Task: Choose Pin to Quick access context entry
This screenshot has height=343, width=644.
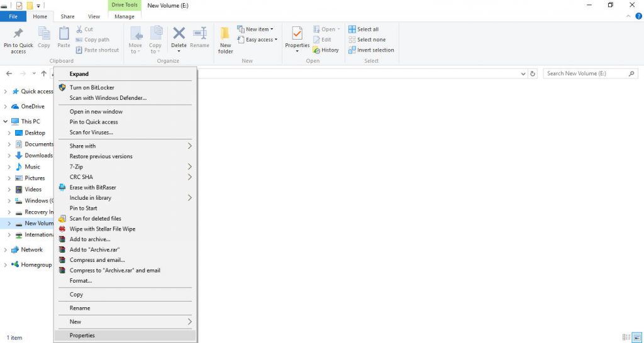Action: click(x=125, y=122)
